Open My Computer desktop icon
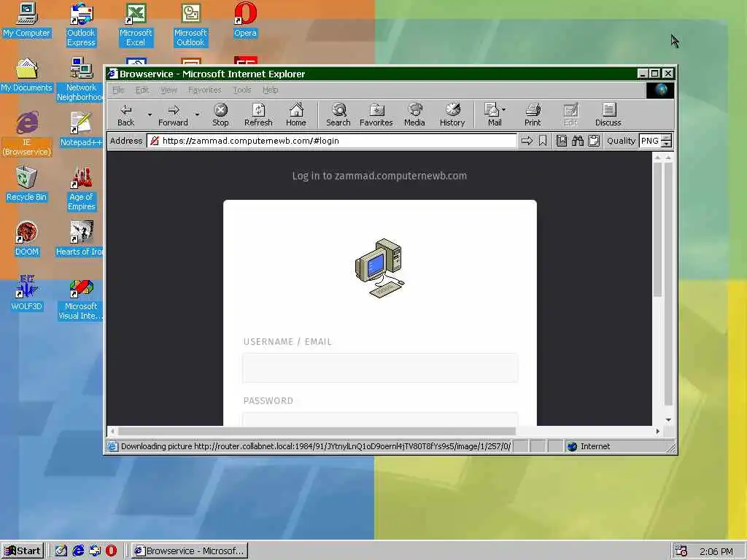The image size is (747, 560). pos(27,20)
